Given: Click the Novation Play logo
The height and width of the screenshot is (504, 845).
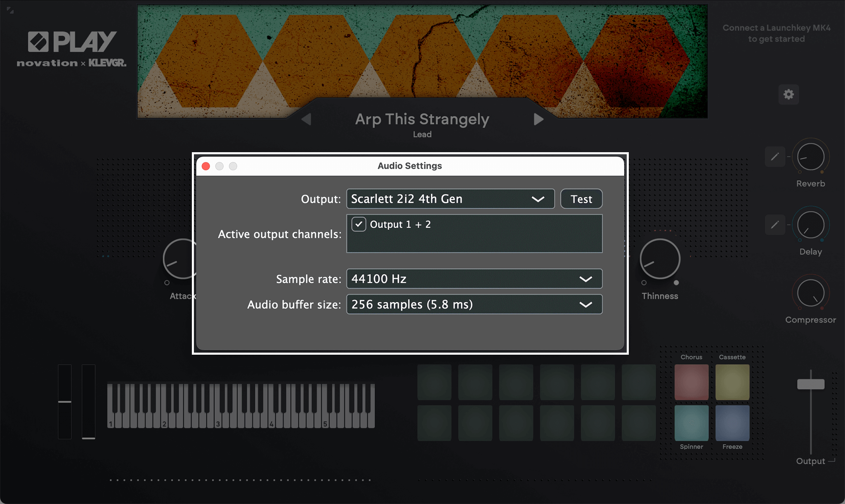Looking at the screenshot, I should (71, 49).
